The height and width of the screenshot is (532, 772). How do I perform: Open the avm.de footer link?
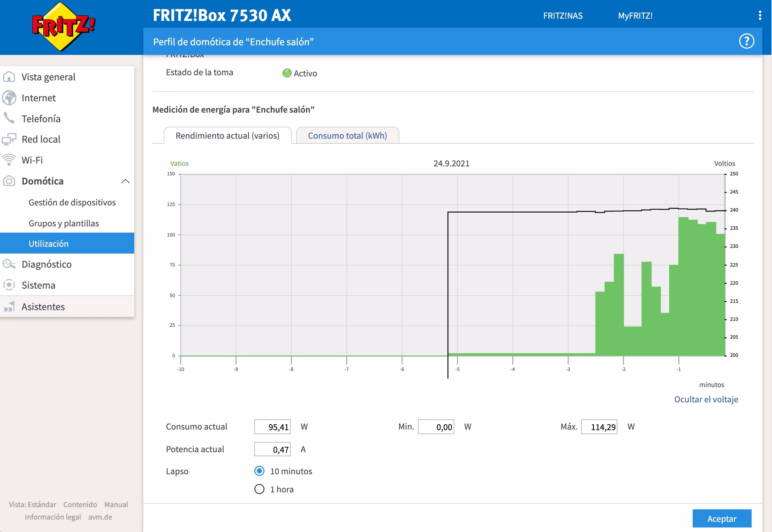tap(100, 517)
